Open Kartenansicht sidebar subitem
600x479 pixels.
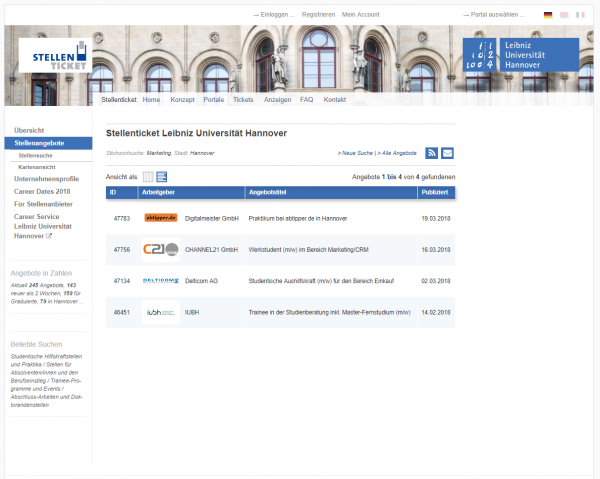(37, 167)
